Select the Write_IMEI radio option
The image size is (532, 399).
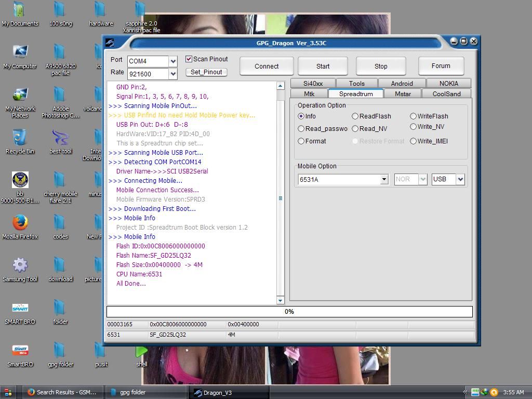(x=414, y=141)
